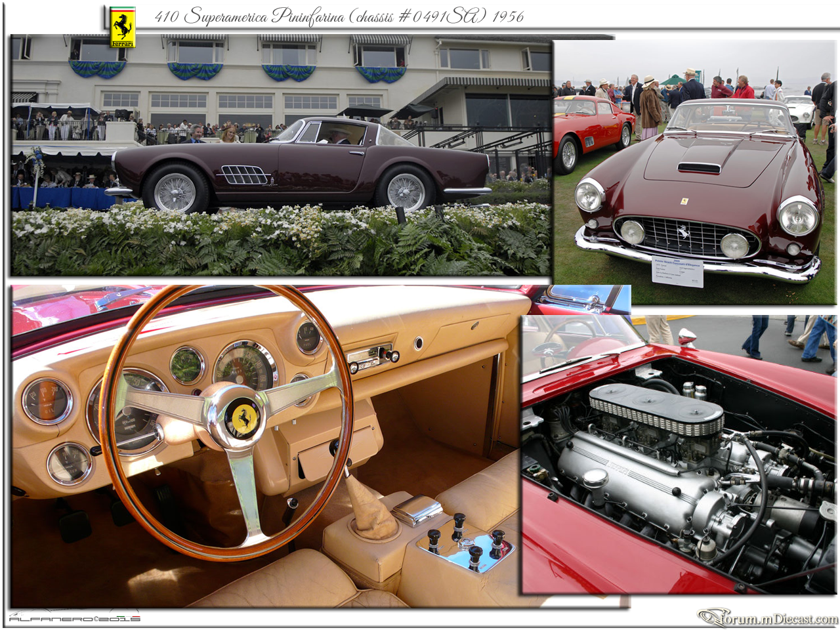Viewport: 840px width, 630px height.
Task: Click the Ferrari prancing horse logo badge
Action: point(122,28)
